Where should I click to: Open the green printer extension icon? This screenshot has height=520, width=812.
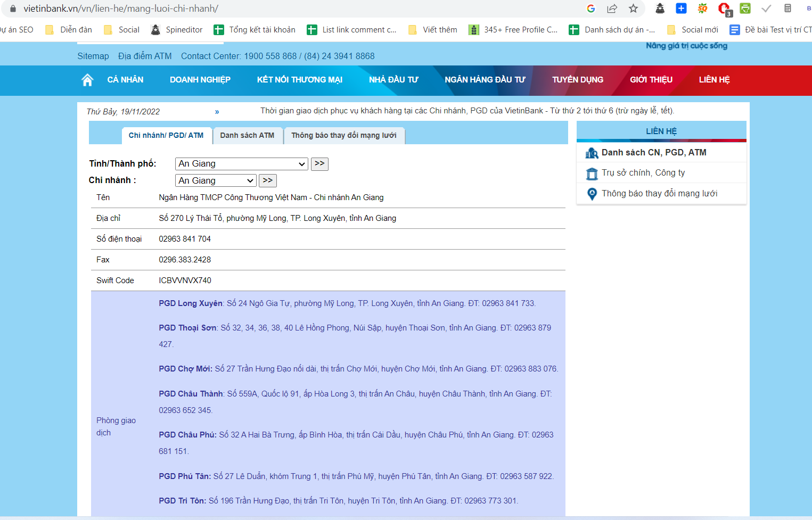[x=745, y=8]
